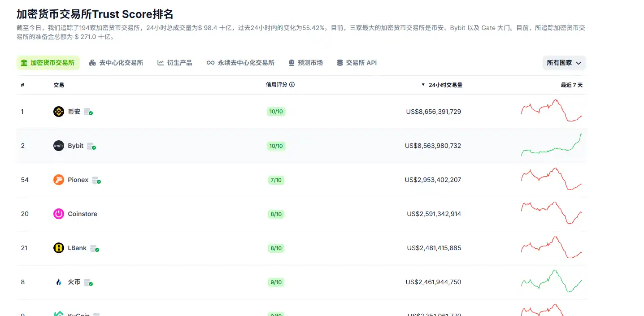Click the KuCoin logo at the bottom row
Screen dimensions: 644x316
[x=58, y=314]
